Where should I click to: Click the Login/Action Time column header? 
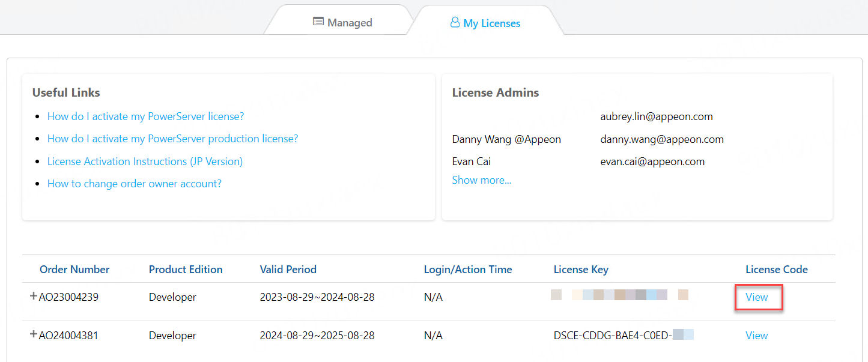tap(467, 270)
